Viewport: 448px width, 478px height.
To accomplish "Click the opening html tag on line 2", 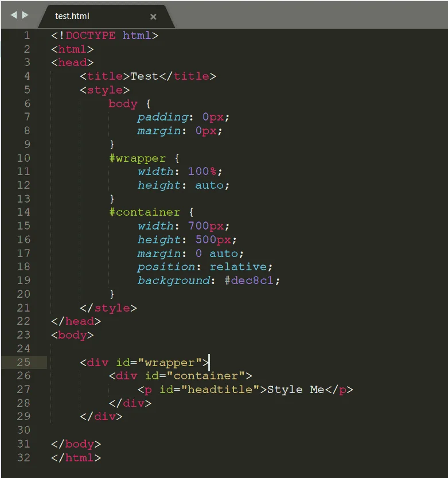I will point(72,49).
